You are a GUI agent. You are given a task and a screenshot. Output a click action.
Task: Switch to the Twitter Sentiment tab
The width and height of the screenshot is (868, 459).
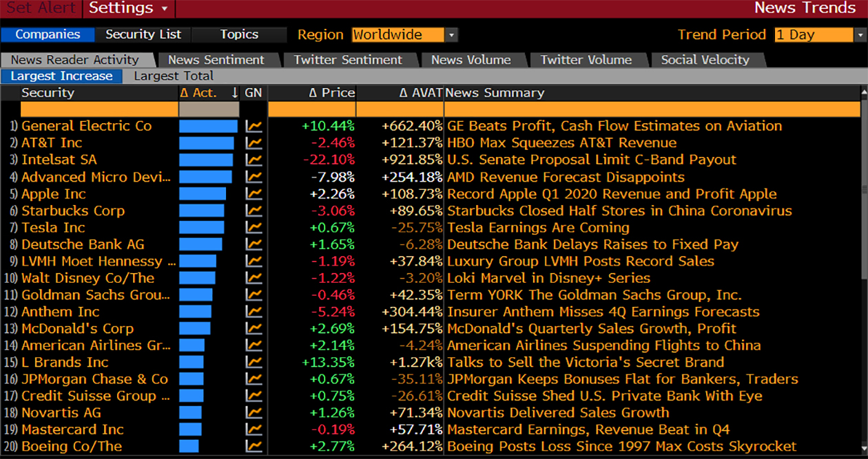pos(348,60)
